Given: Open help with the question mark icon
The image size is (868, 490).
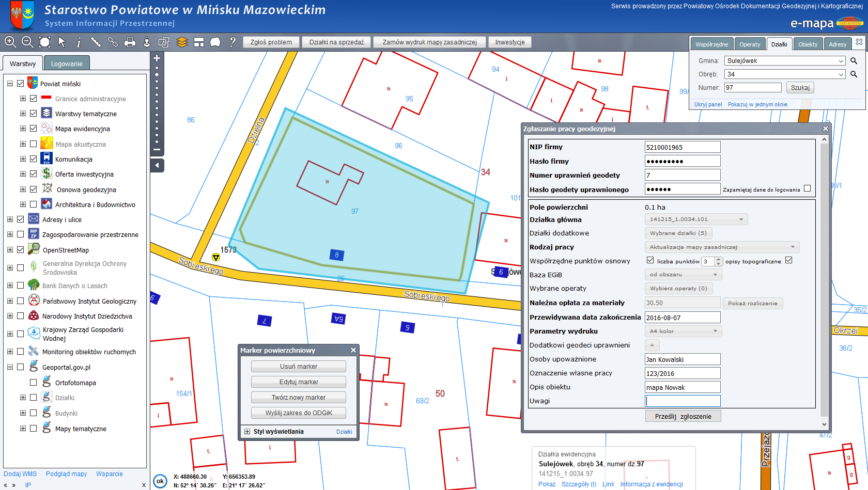Looking at the screenshot, I should pos(233,42).
